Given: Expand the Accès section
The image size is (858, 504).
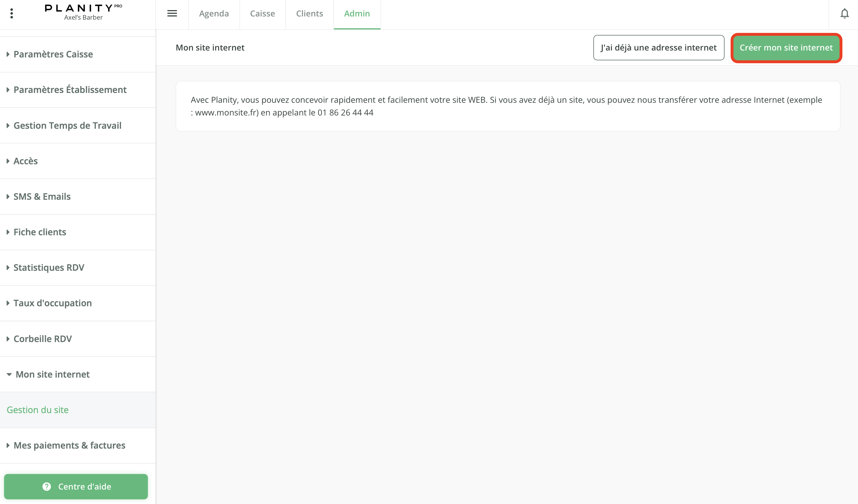Looking at the screenshot, I should point(25,161).
